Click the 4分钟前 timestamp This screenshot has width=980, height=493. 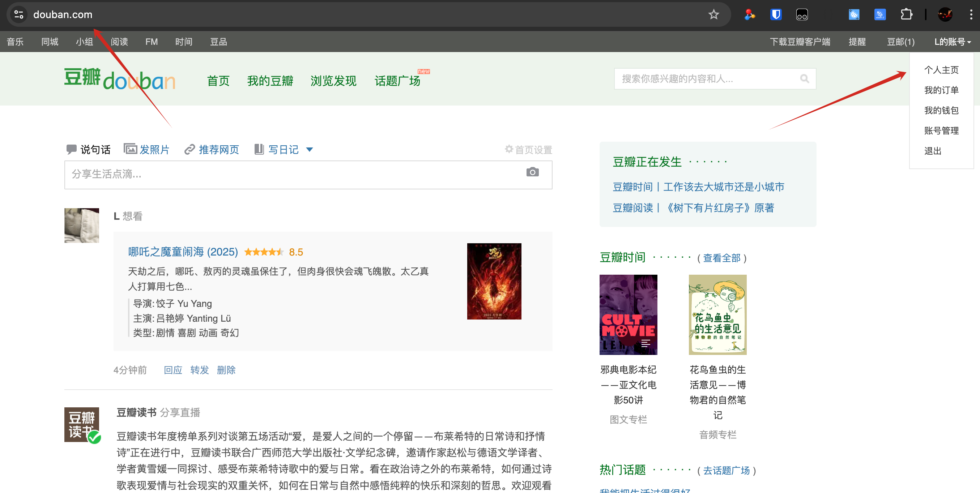pos(130,370)
